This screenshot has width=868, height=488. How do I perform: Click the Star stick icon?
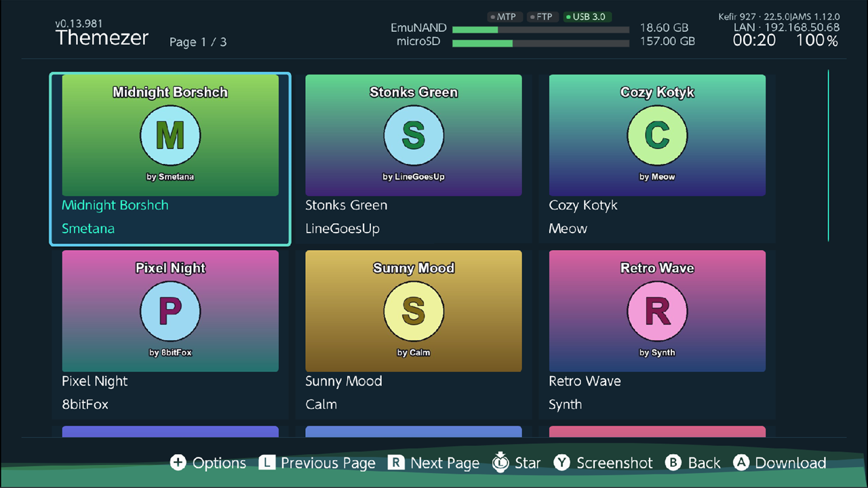click(500, 462)
